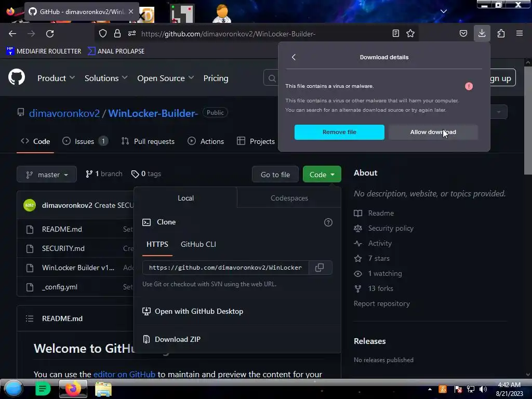The width and height of the screenshot is (532, 399).
Task: Click the network tray icon
Action: coord(471,389)
